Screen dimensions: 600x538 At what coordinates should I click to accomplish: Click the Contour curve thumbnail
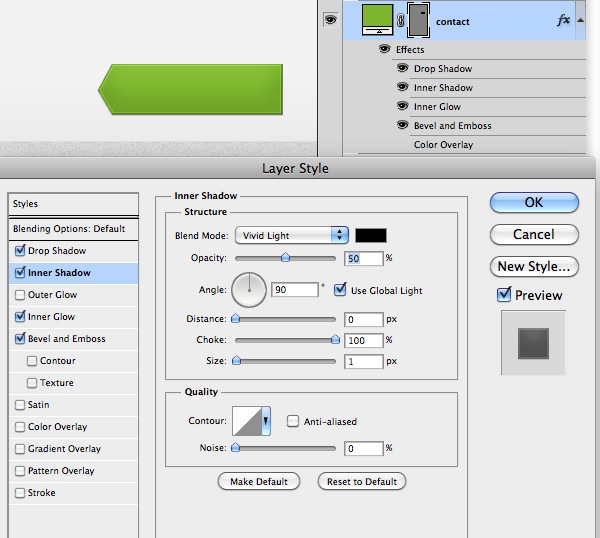(x=247, y=421)
